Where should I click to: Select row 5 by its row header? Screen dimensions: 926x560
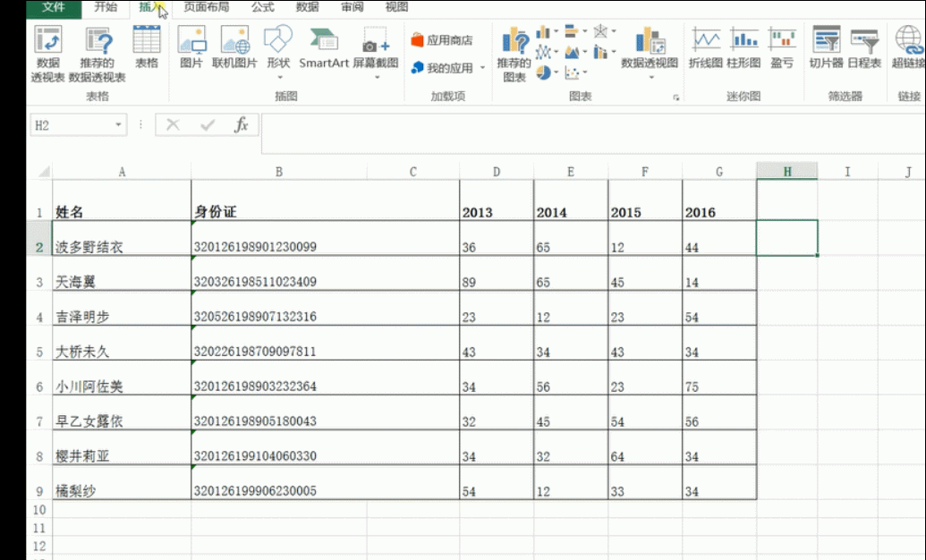tap(39, 344)
